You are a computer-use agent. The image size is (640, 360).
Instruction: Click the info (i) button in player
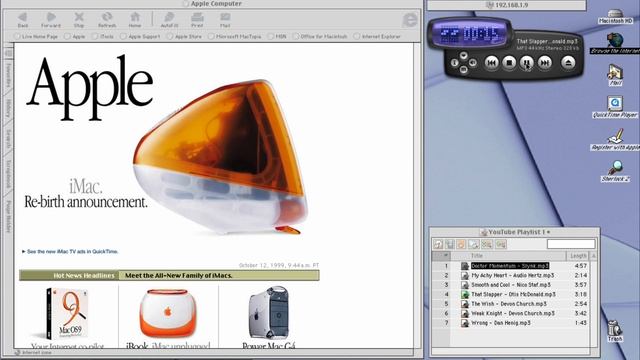tap(454, 62)
